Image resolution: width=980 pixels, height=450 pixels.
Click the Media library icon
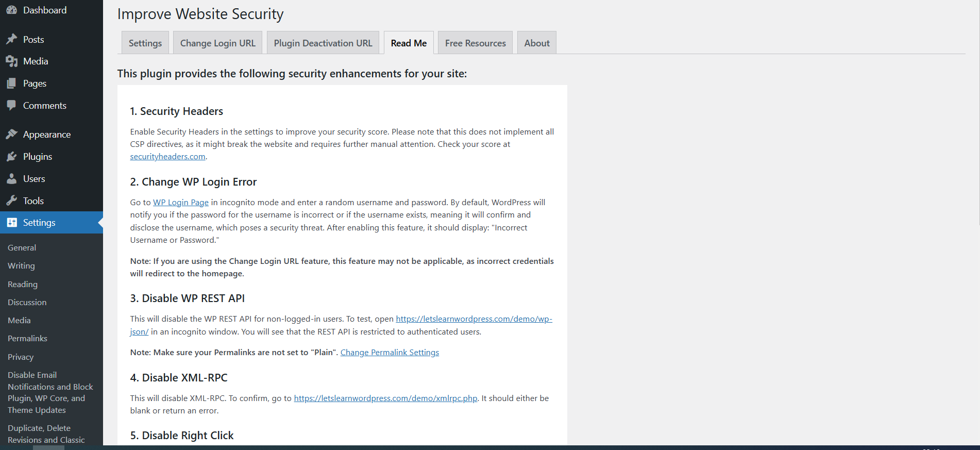(11, 61)
